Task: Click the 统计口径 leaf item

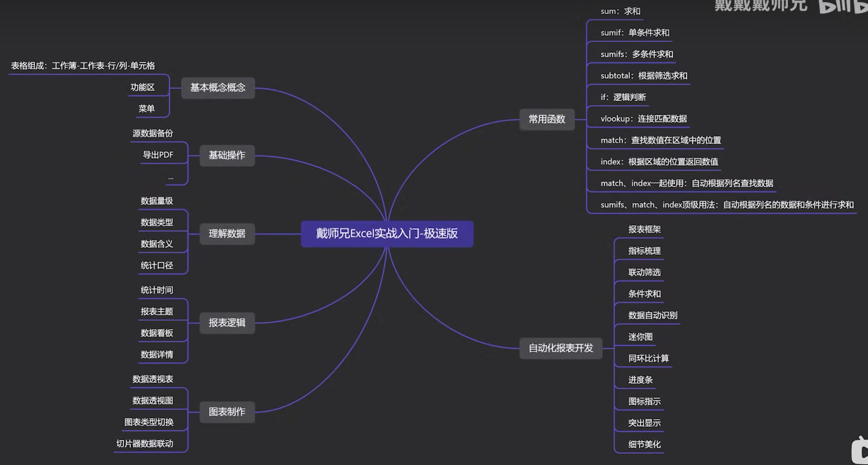Action: [157, 265]
